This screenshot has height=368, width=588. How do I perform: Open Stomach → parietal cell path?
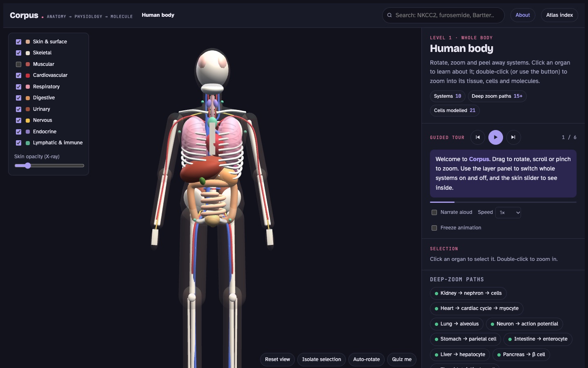click(465, 339)
